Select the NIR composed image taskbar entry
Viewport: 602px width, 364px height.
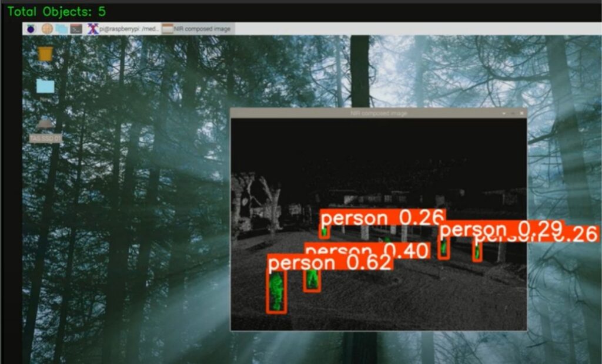pyautogui.click(x=197, y=28)
